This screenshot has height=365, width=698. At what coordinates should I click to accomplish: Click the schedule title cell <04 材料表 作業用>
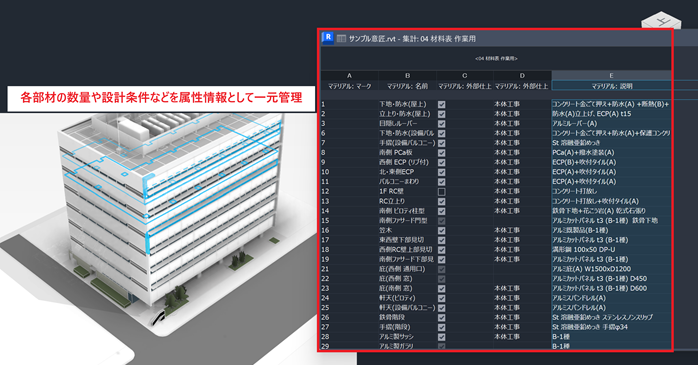tap(496, 58)
